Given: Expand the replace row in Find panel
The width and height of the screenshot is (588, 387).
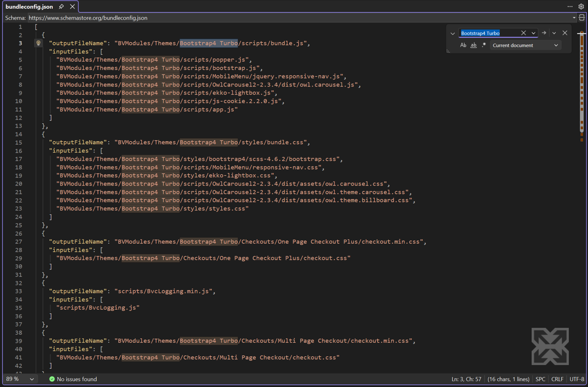Looking at the screenshot, I should click(453, 33).
